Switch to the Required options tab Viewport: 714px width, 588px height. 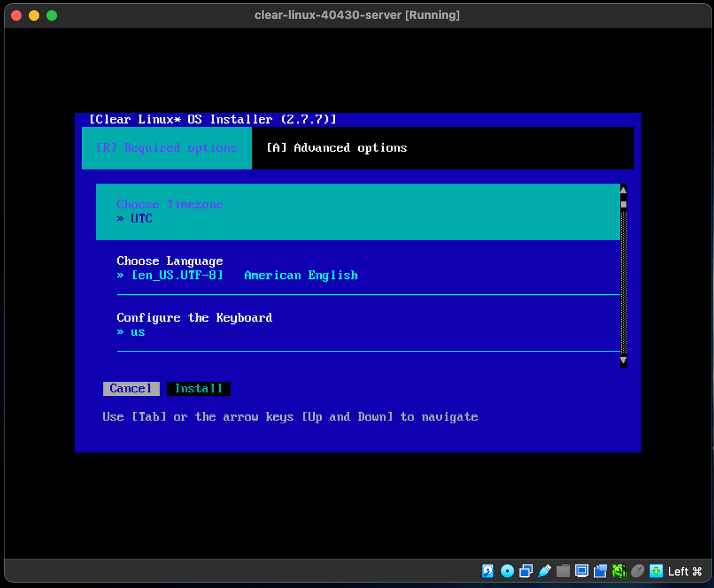pos(167,147)
